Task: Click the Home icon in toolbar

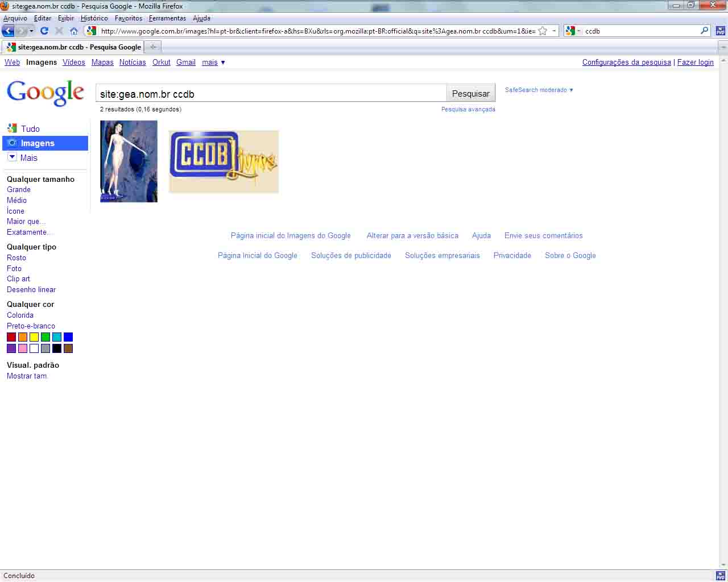Action: [x=74, y=31]
